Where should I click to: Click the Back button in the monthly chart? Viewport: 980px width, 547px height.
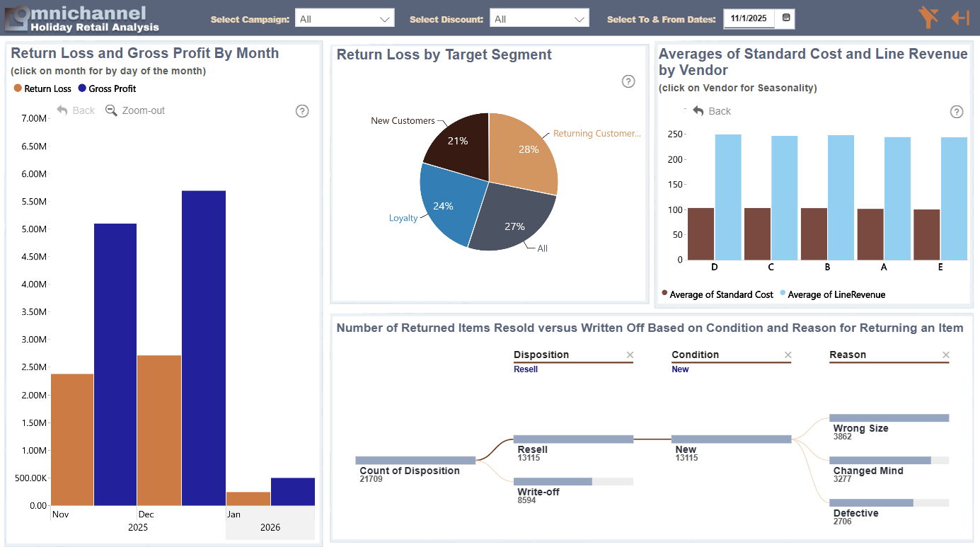[76, 110]
